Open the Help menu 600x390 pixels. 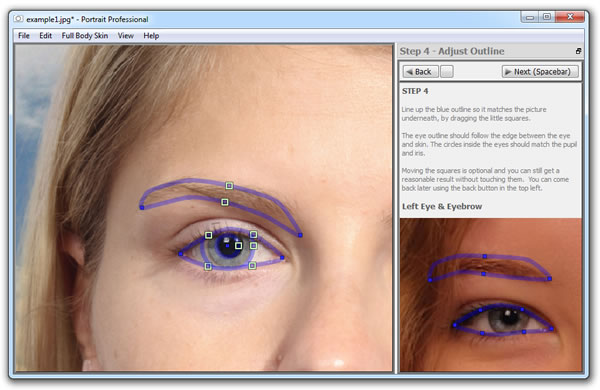coord(151,36)
